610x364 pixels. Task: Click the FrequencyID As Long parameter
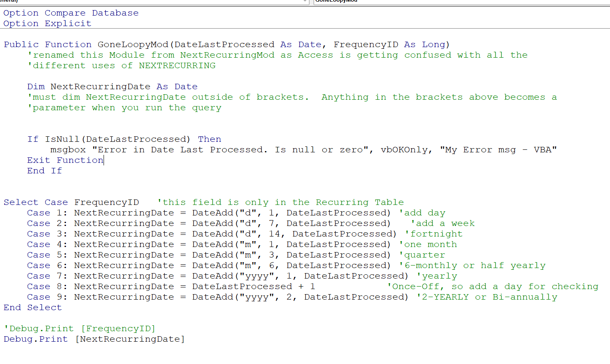pyautogui.click(x=389, y=45)
